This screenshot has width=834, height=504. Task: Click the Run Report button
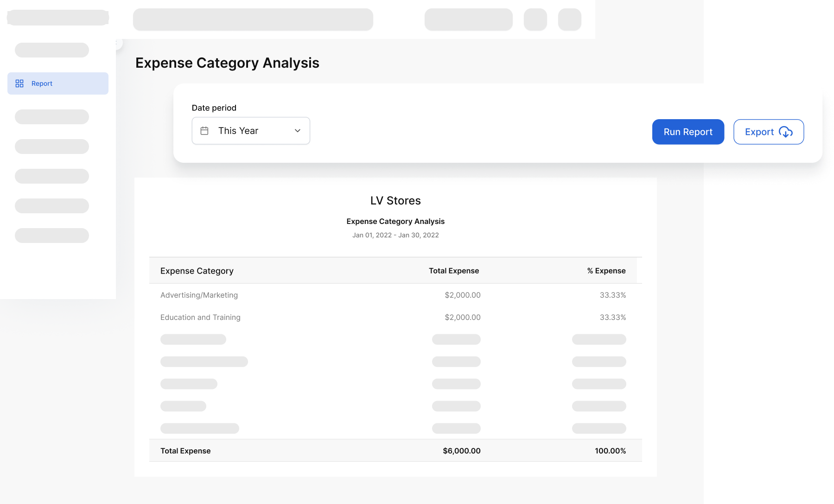tap(688, 132)
